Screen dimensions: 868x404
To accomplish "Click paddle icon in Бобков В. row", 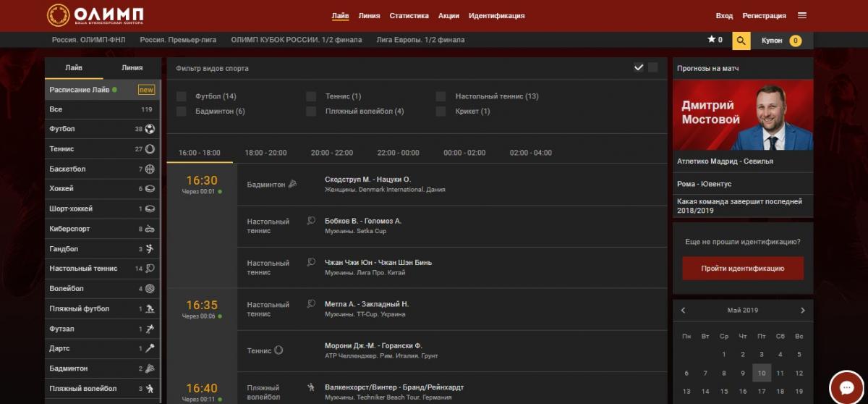I will click(x=311, y=221).
